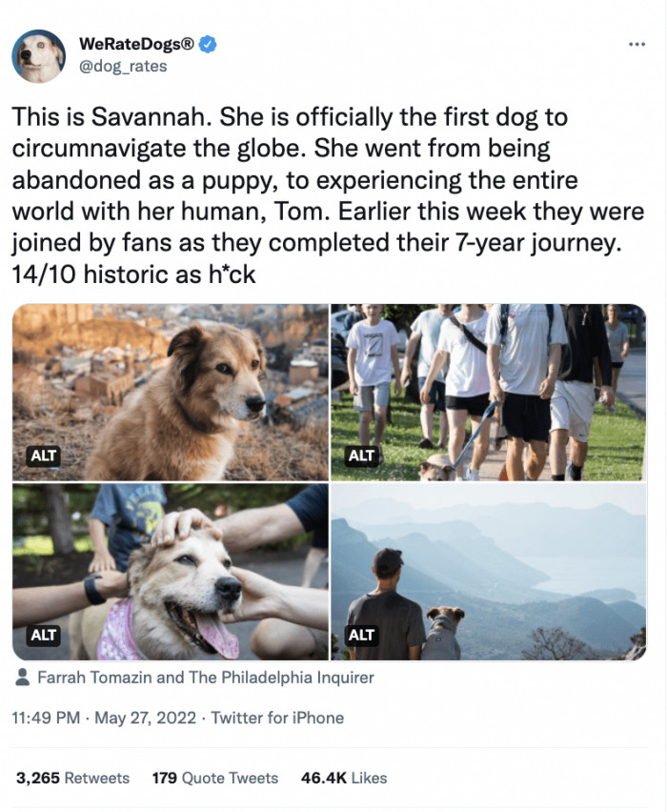View the 46.4K Likes list
667x812 pixels.
click(x=344, y=778)
